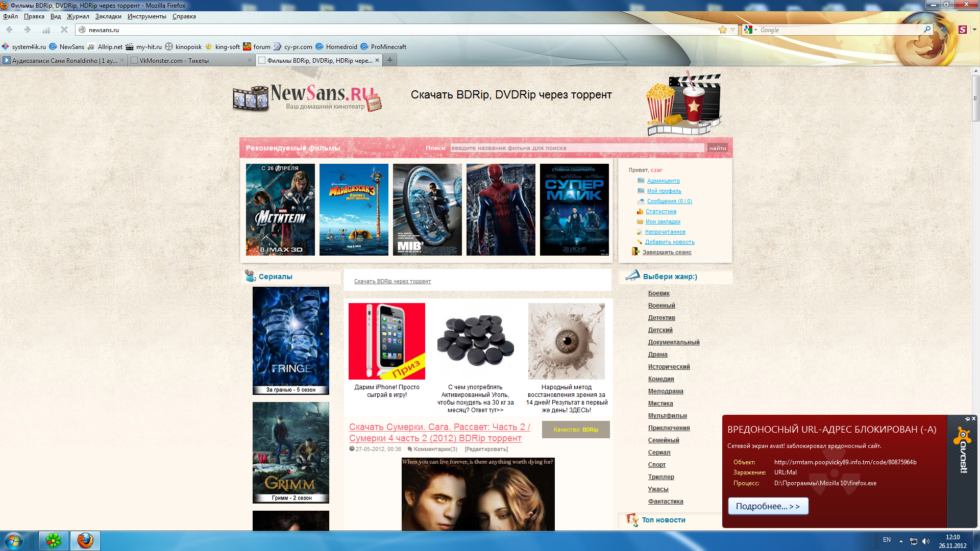This screenshot has height=551, width=980.
Task: Click the page vertical scrollbar thumb
Action: pyautogui.click(x=975, y=98)
